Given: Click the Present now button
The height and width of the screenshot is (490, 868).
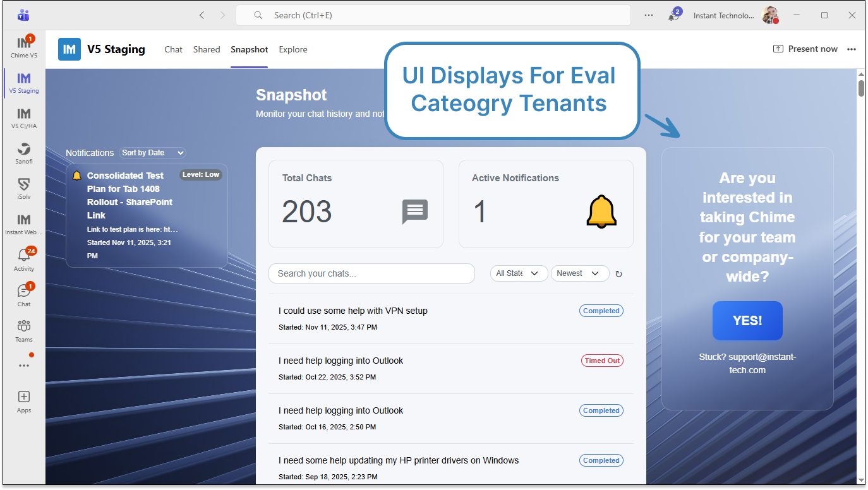Looking at the screenshot, I should (805, 49).
